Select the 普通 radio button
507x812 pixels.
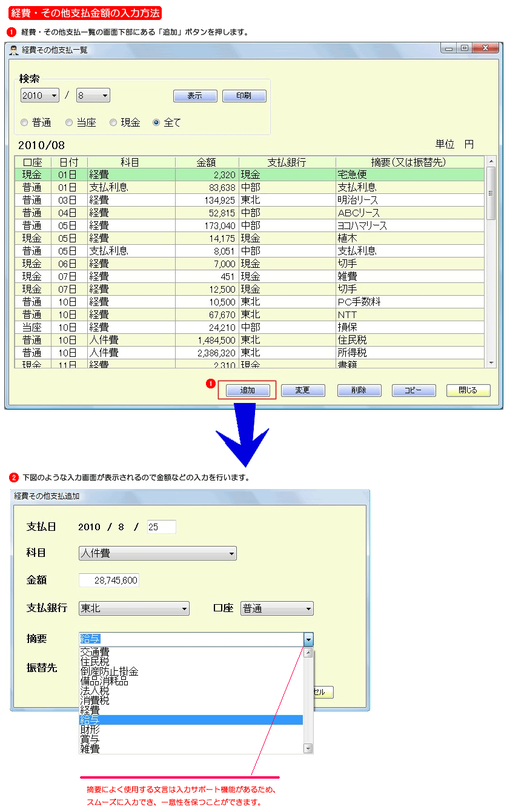[24, 122]
